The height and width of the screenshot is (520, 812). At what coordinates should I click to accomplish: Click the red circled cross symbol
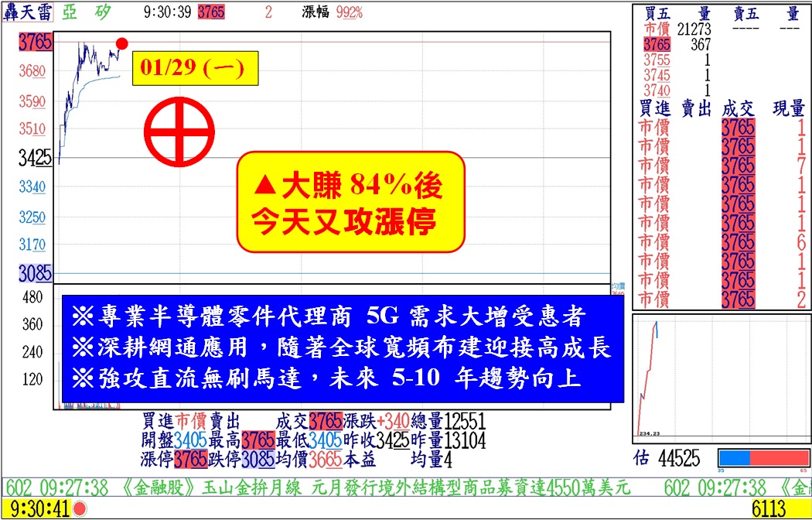coord(179,131)
